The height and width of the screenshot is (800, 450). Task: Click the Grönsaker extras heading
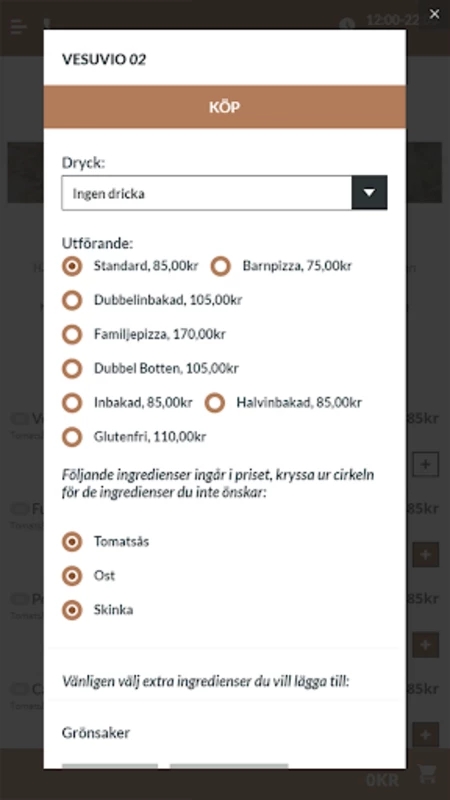[x=96, y=733]
